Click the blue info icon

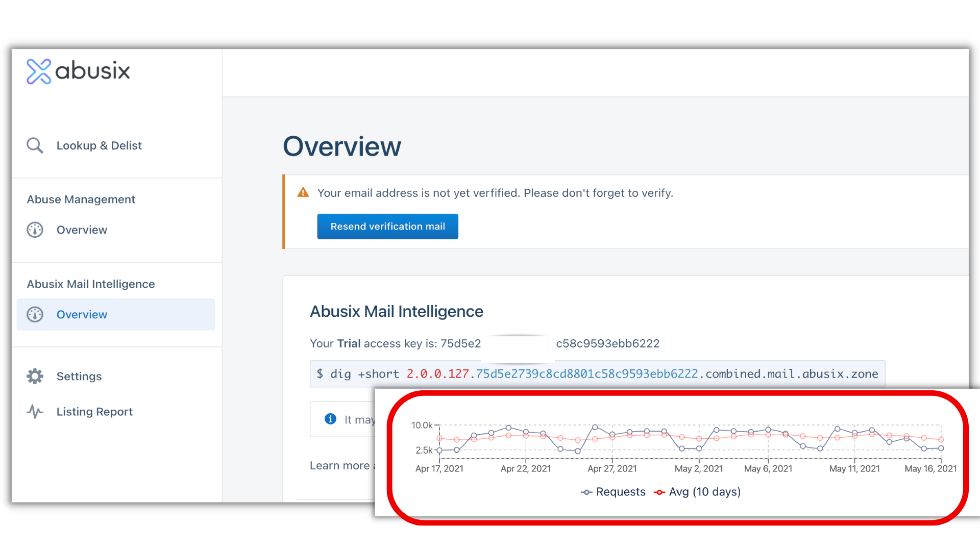click(x=330, y=419)
